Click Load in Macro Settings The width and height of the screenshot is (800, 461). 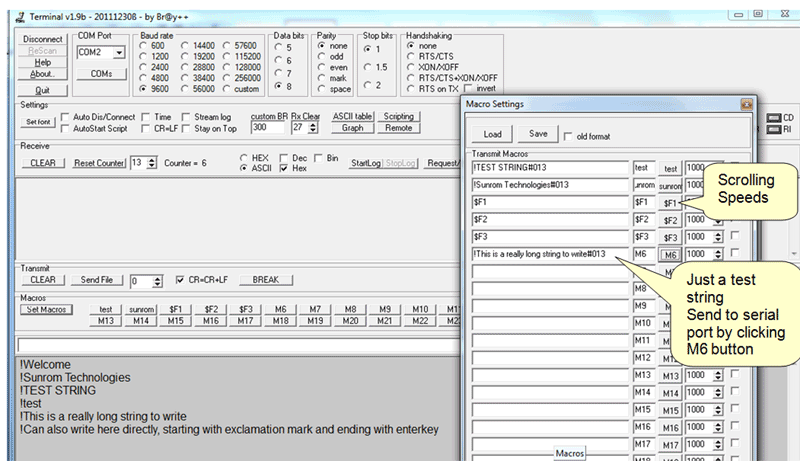(x=492, y=134)
